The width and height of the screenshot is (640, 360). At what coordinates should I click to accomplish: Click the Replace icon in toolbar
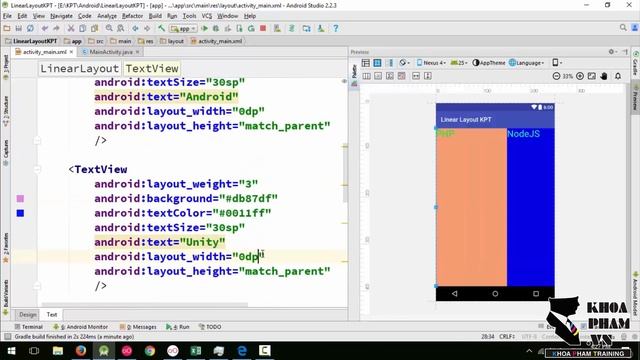pos(121,29)
